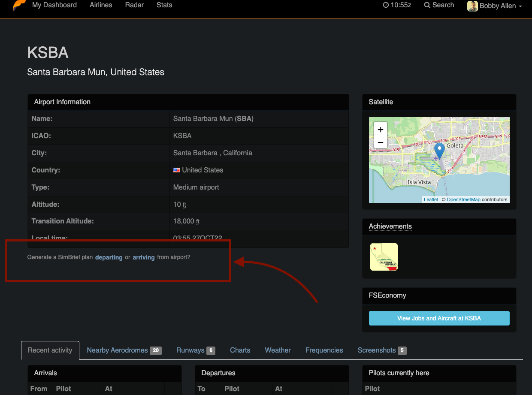The image size is (532, 395).
Task: Open the Airlines menu item
Action: pos(100,5)
